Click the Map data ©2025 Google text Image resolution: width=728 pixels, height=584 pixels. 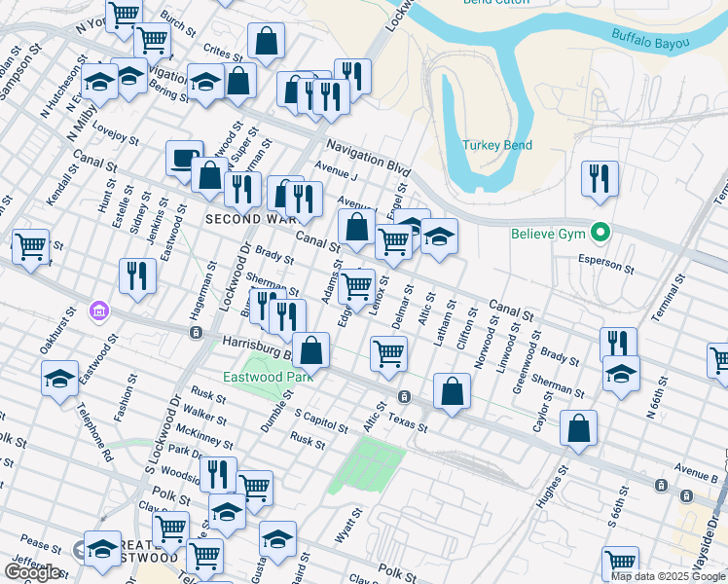tap(669, 577)
